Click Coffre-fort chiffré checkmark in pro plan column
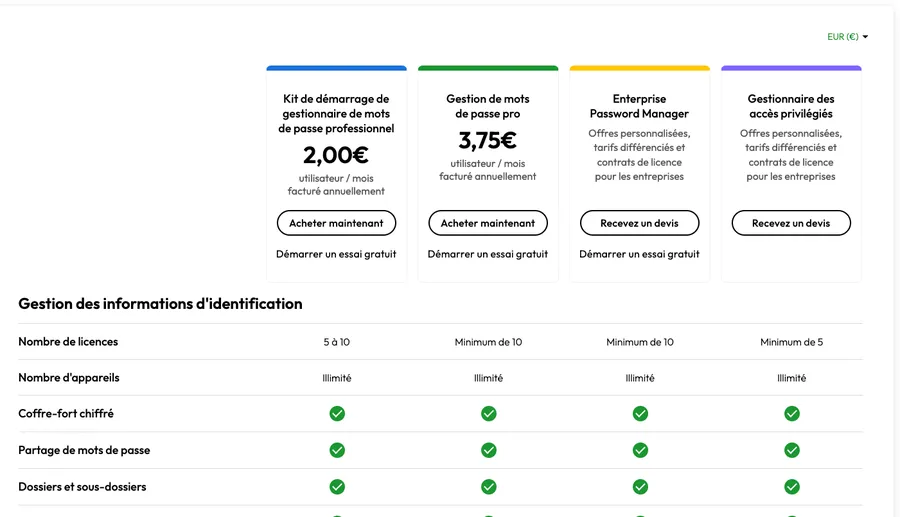This screenshot has height=517, width=900. (x=488, y=414)
